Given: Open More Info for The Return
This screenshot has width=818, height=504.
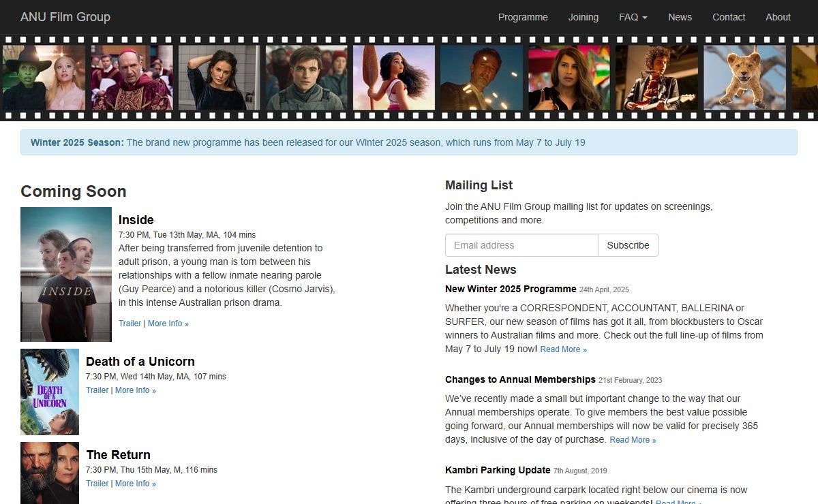Looking at the screenshot, I should 136,484.
